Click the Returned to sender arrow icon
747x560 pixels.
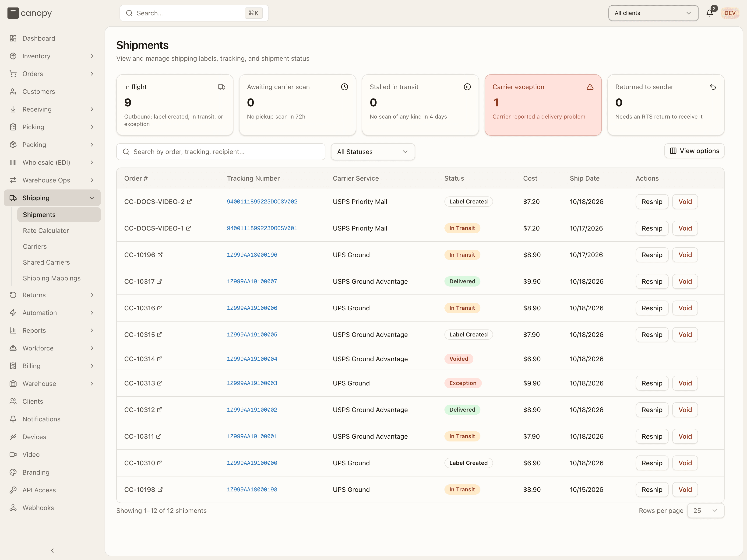pyautogui.click(x=713, y=87)
